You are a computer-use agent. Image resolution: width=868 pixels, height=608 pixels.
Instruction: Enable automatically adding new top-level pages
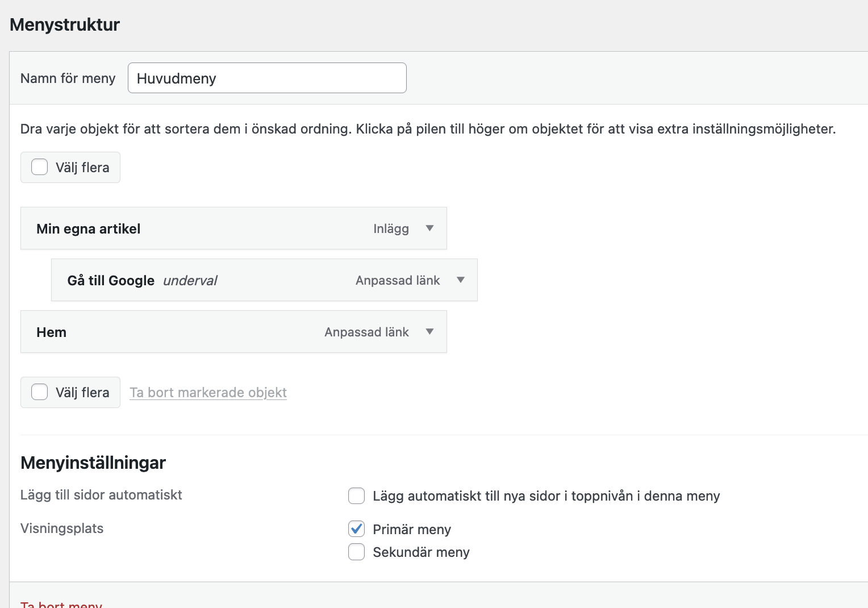pyautogui.click(x=356, y=495)
